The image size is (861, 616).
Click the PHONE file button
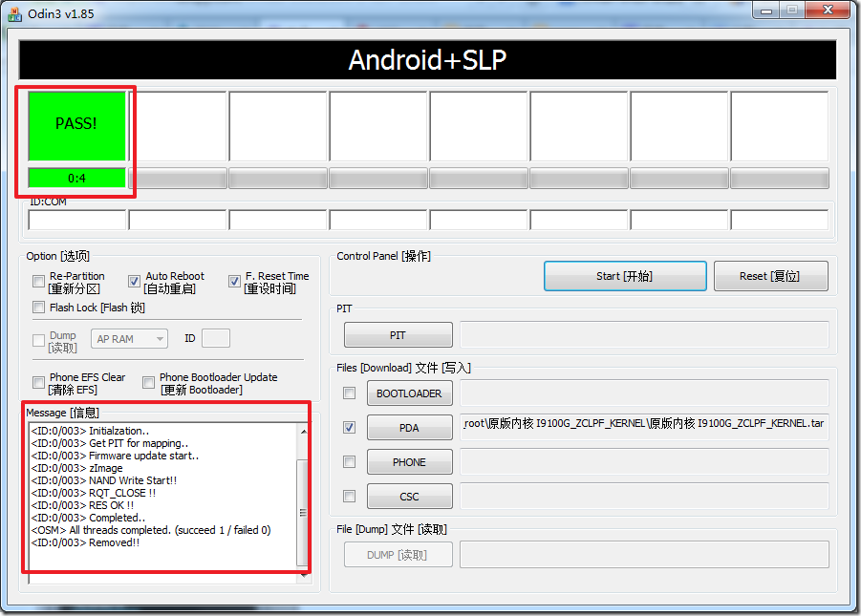pyautogui.click(x=410, y=462)
